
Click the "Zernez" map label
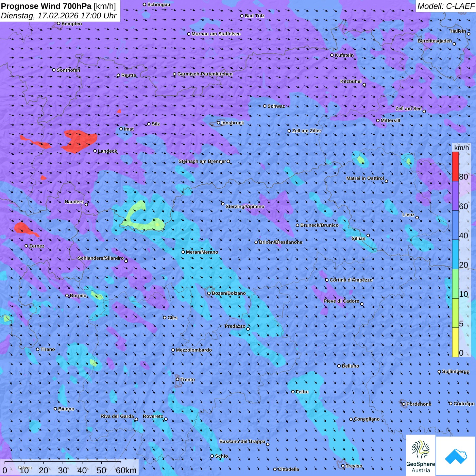pyautogui.click(x=37, y=246)
